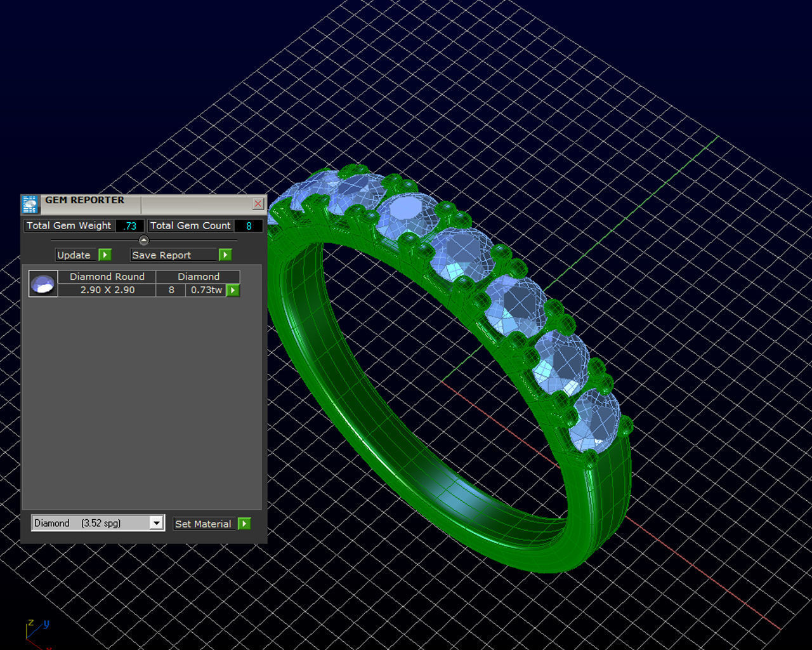The height and width of the screenshot is (650, 812).
Task: Click the Total Gem Weight value .73
Action: click(x=130, y=225)
